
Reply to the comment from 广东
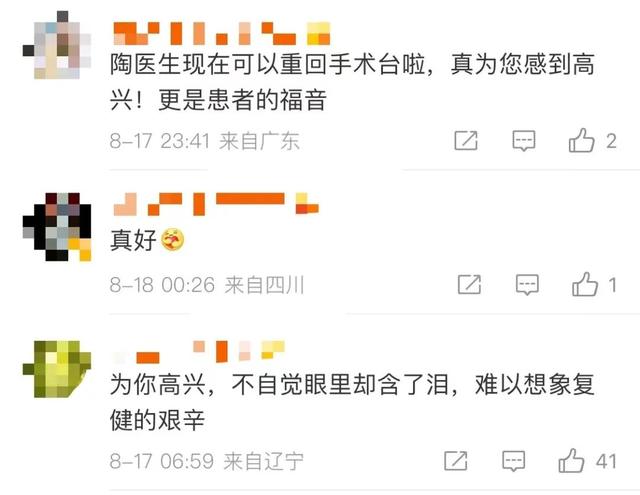524,141
